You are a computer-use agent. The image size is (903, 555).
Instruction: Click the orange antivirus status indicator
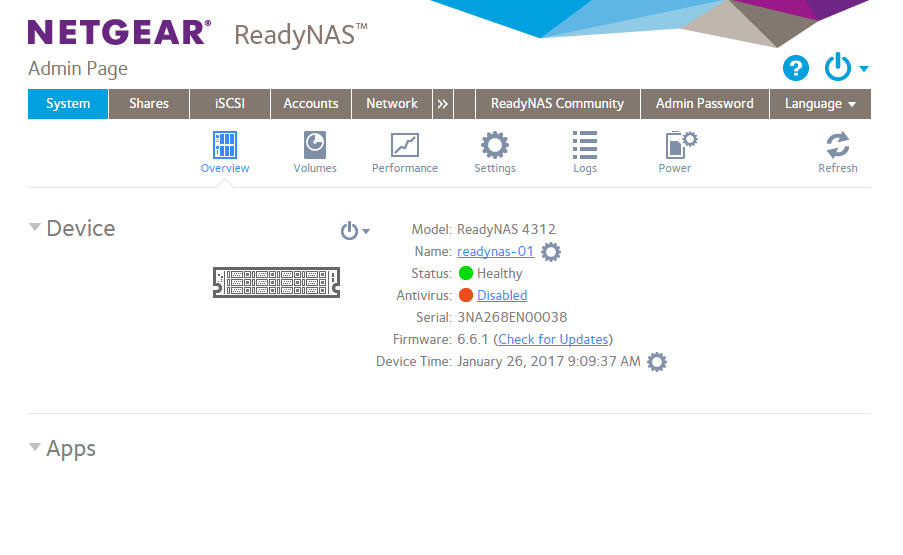(465, 295)
